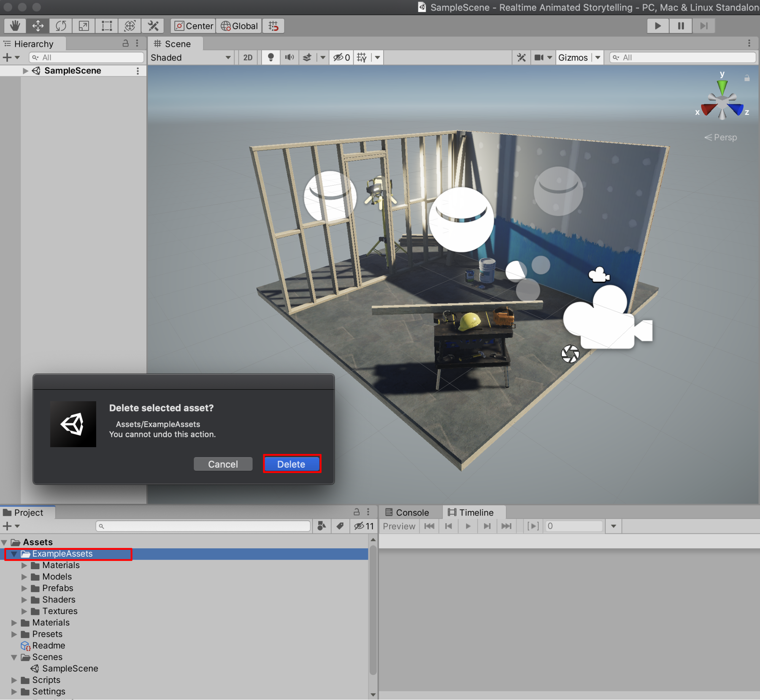Toggle scene audio mute

click(x=290, y=57)
